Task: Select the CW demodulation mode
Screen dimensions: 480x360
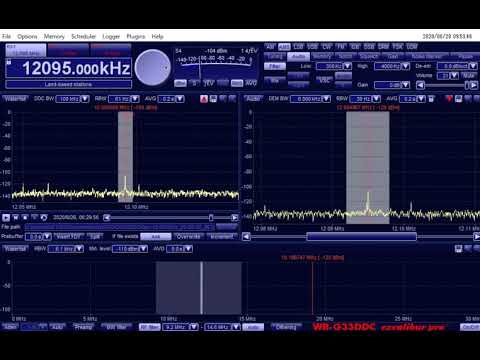Action: click(327, 47)
